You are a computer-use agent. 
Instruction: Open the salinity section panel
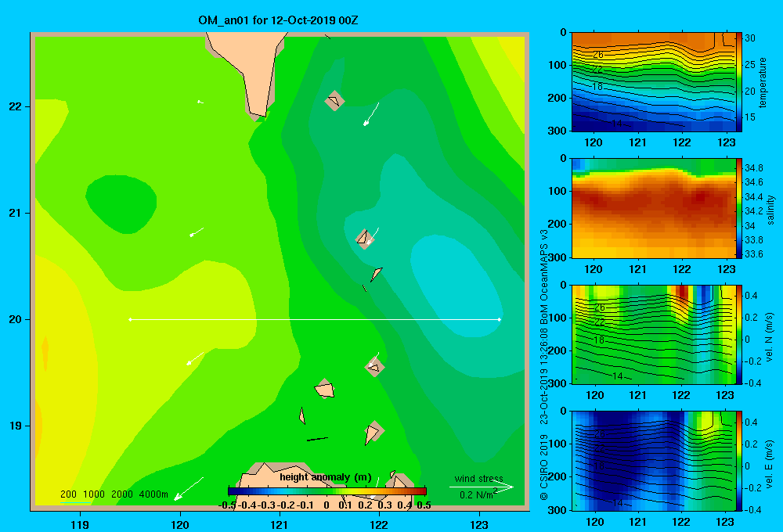[x=654, y=208]
